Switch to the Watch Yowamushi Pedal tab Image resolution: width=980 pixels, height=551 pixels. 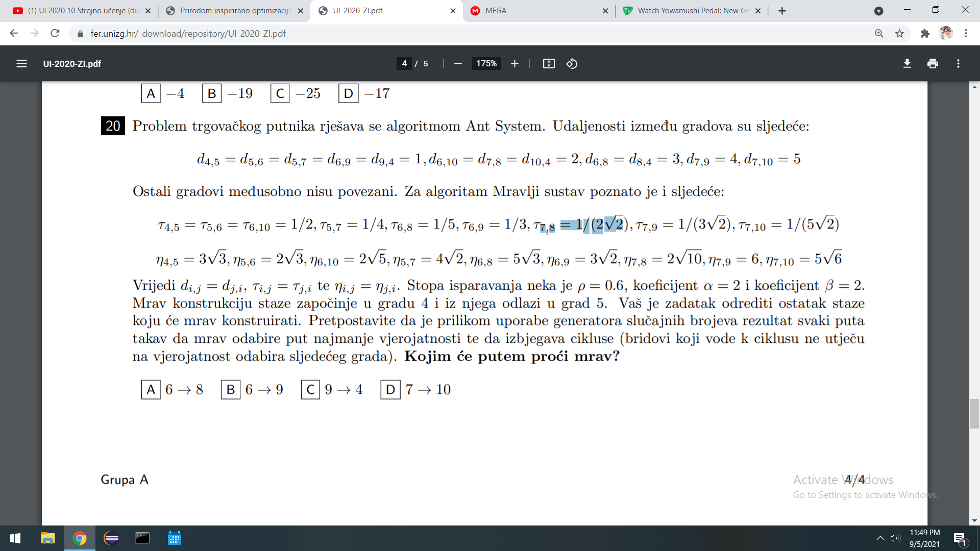[x=692, y=11]
